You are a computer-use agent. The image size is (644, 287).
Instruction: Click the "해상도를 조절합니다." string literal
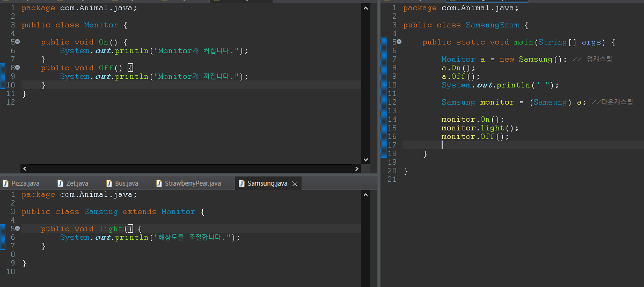(192, 238)
